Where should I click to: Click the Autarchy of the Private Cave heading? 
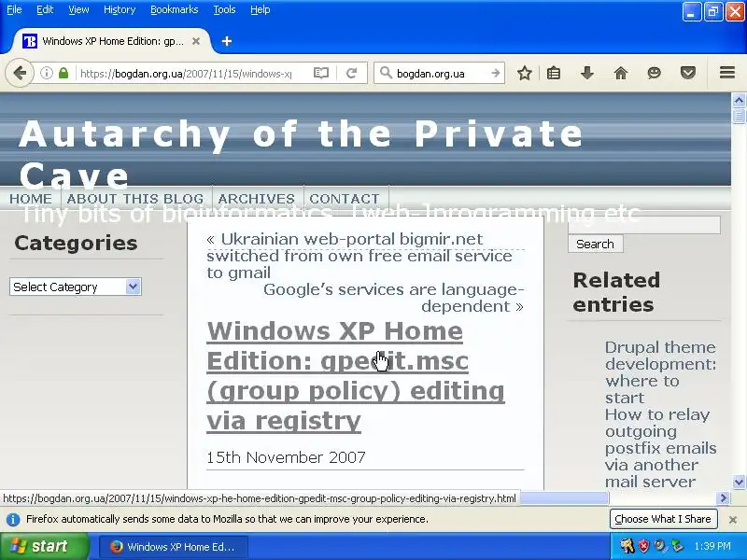[x=300, y=155]
